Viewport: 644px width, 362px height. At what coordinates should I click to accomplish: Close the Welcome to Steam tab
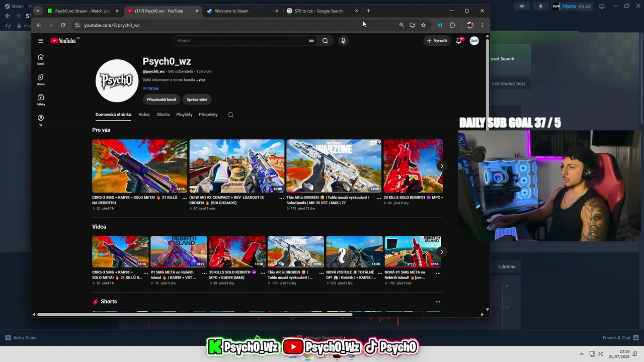pyautogui.click(x=277, y=11)
